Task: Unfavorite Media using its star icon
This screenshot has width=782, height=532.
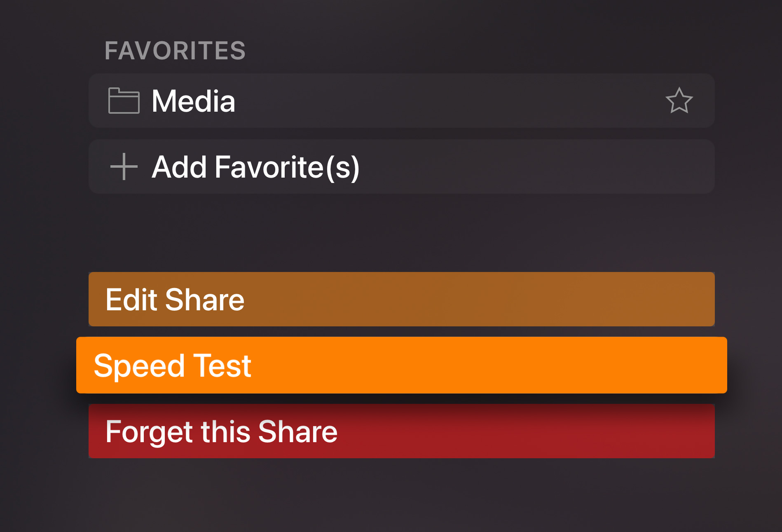Action: pyautogui.click(x=679, y=101)
